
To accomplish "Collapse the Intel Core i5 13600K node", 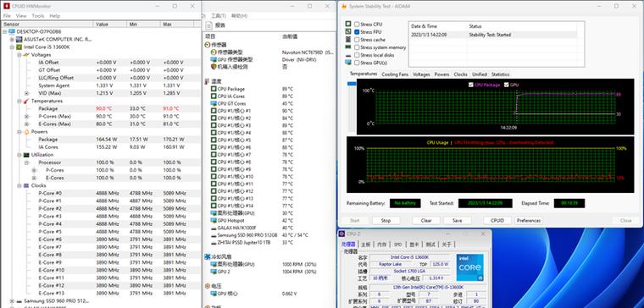I will pyautogui.click(x=12, y=47).
